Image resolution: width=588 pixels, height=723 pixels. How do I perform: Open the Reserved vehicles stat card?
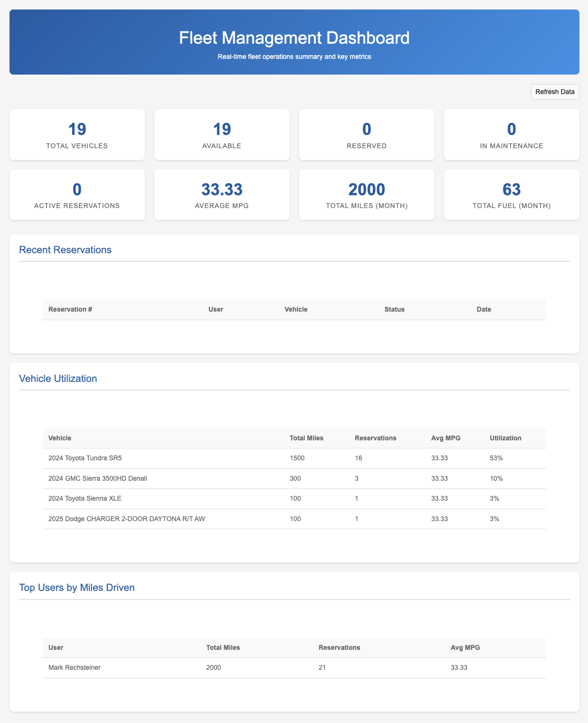[366, 135]
